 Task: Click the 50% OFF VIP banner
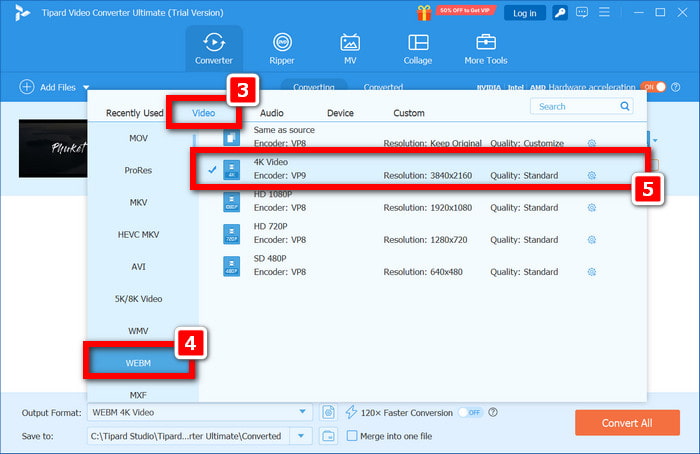(x=465, y=10)
